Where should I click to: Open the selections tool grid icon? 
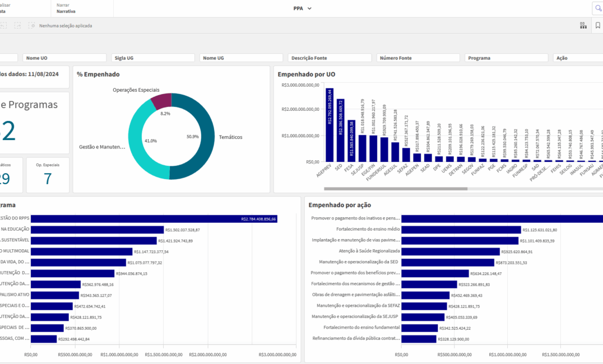583,26
